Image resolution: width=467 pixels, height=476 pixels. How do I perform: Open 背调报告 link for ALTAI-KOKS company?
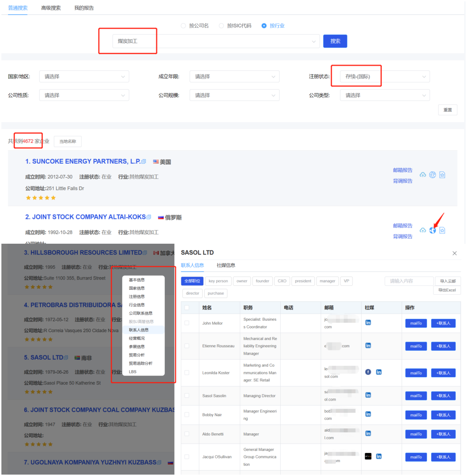pyautogui.click(x=403, y=236)
